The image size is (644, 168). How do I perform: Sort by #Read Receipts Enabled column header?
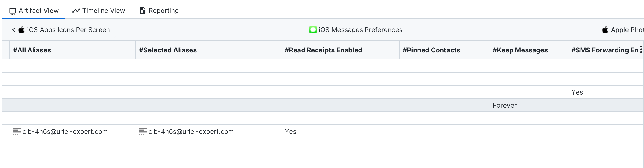[x=323, y=50]
